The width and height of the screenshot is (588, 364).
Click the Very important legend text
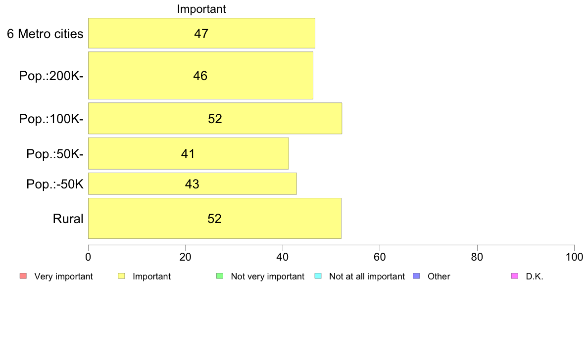63,276
